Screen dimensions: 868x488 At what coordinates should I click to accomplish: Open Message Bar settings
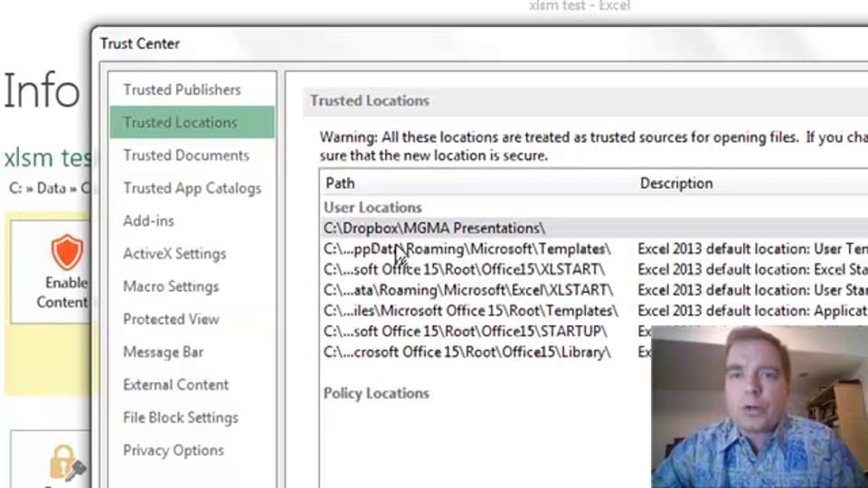coord(164,352)
